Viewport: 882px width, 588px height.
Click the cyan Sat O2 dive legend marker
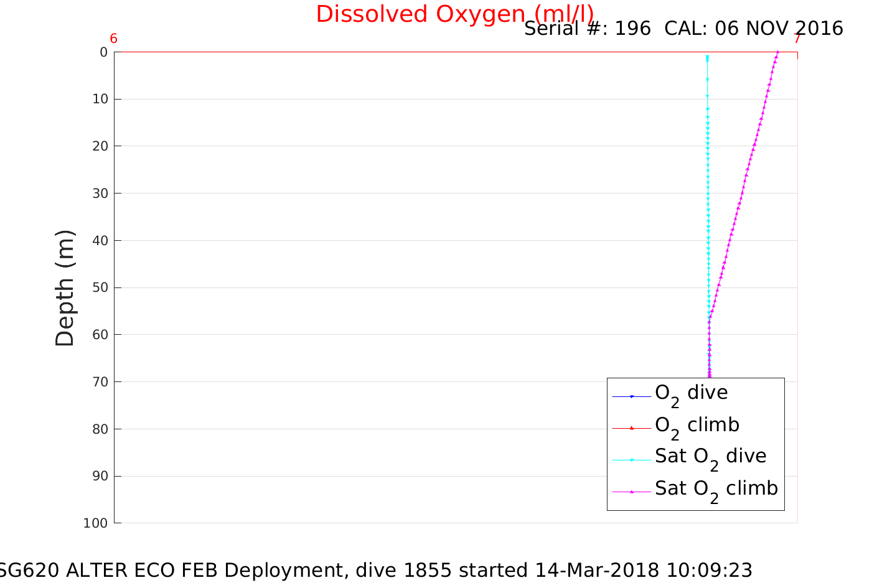[631, 460]
